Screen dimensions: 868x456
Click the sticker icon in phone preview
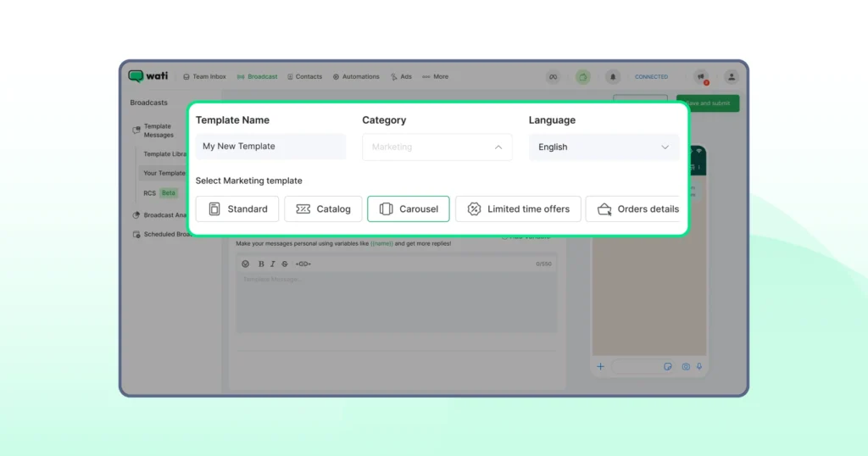coord(668,366)
